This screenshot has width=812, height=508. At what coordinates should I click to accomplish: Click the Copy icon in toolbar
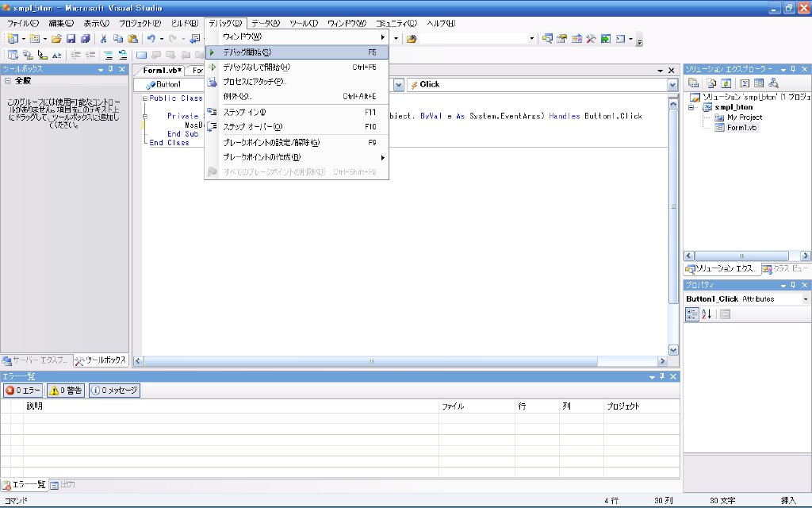coord(118,39)
